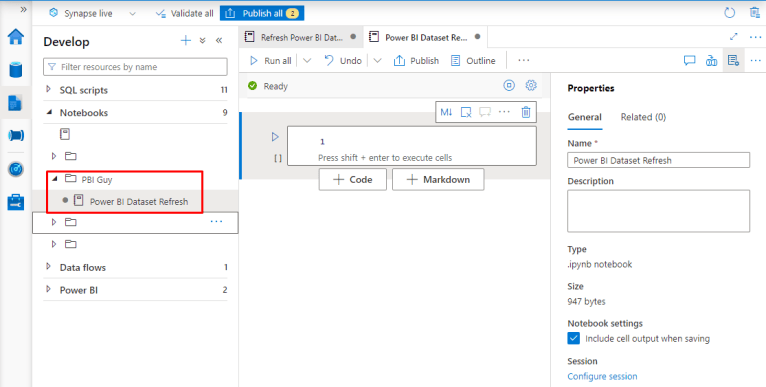
Task: Open the Data hub database icon
Action: 16,69
